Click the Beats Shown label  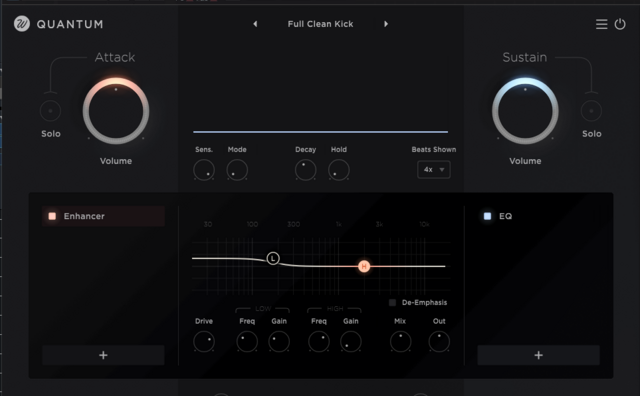point(433,149)
